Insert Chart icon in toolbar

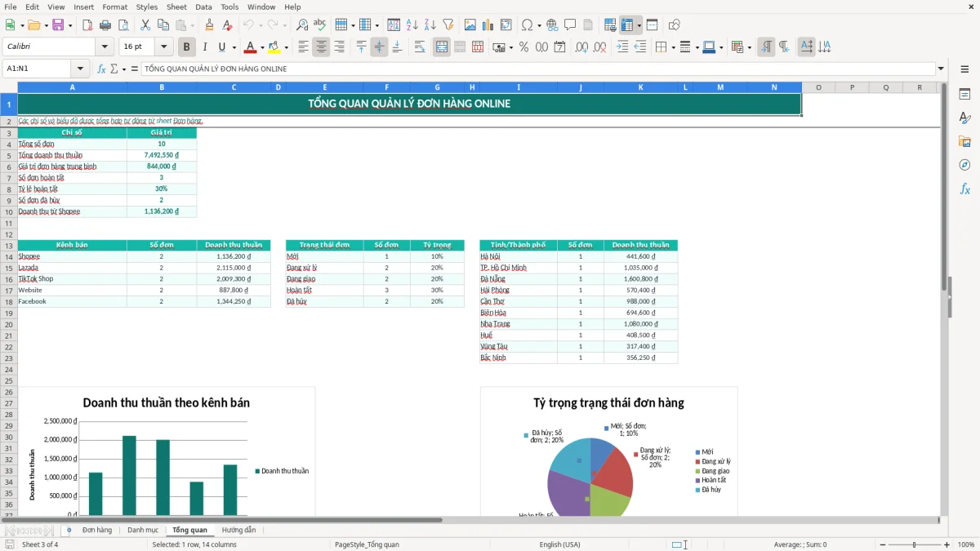tap(488, 25)
